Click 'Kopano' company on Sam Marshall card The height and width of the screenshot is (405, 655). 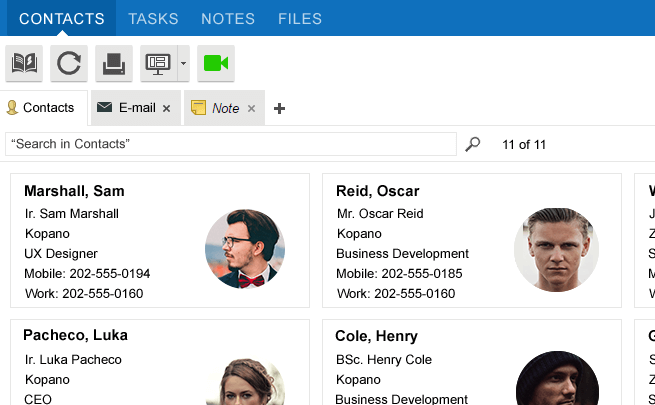[47, 233]
